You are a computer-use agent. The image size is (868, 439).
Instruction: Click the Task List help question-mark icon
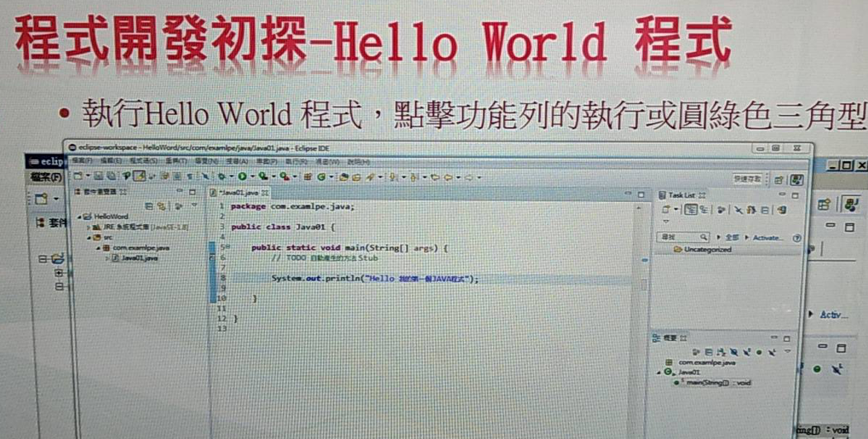(797, 238)
